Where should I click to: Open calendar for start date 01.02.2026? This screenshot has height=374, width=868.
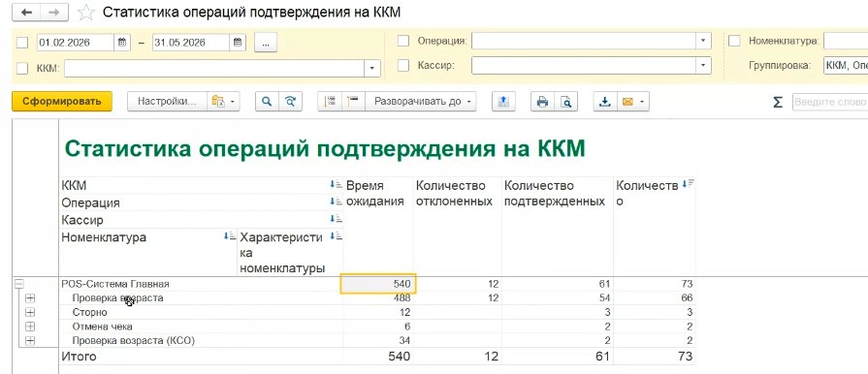[122, 43]
